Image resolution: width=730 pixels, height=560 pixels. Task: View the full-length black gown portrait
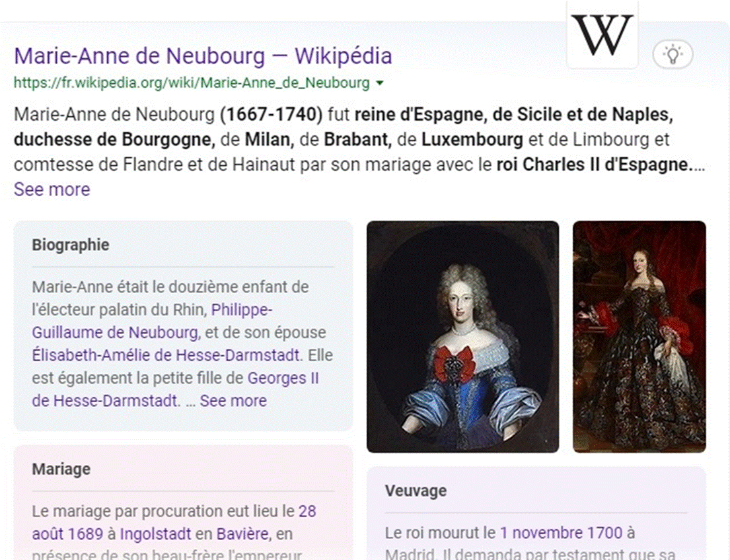[x=639, y=337]
